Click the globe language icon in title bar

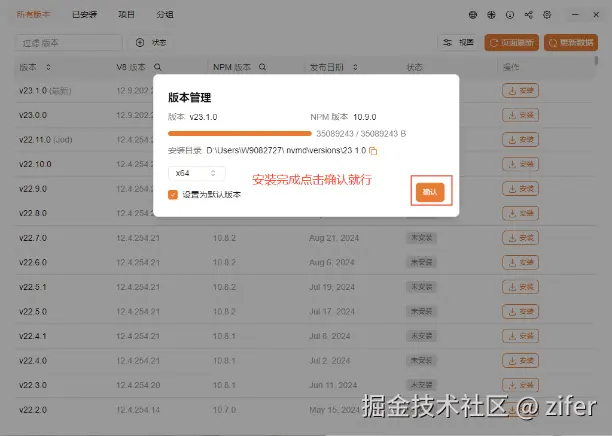pyautogui.click(x=473, y=15)
